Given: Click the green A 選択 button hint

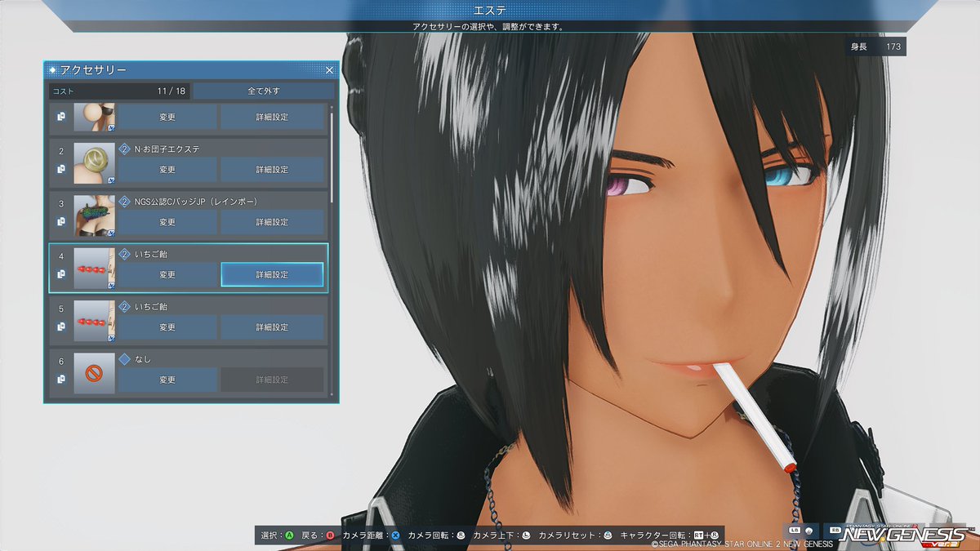Looking at the screenshot, I should point(288,535).
